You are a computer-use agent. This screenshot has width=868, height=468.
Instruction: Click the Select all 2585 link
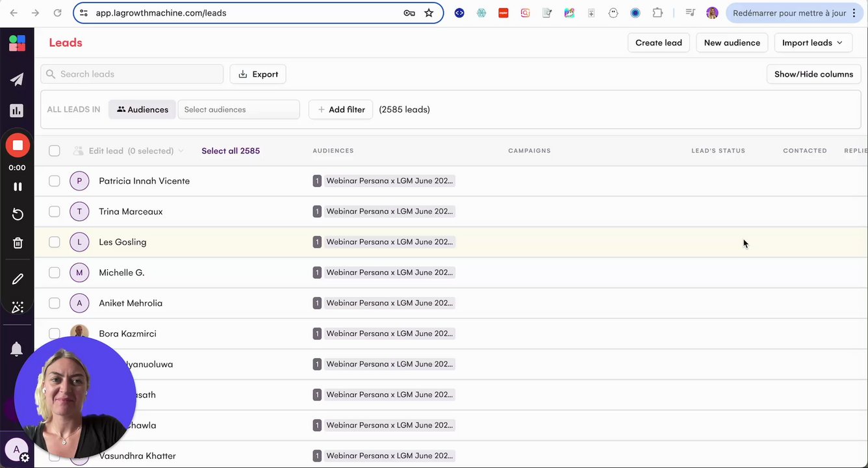pos(231,151)
